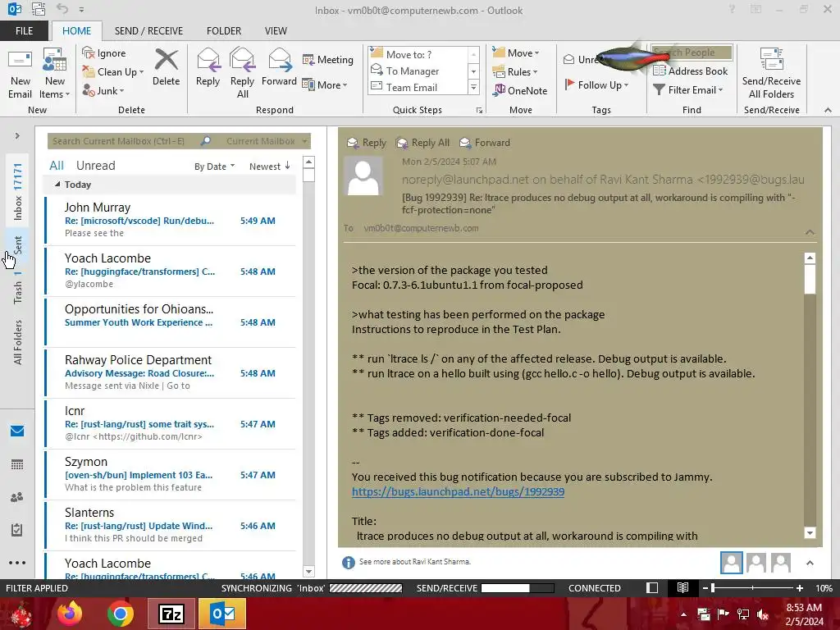Open the Sent folder in sidebar
Image resolution: width=840 pixels, height=630 pixels.
click(x=18, y=245)
